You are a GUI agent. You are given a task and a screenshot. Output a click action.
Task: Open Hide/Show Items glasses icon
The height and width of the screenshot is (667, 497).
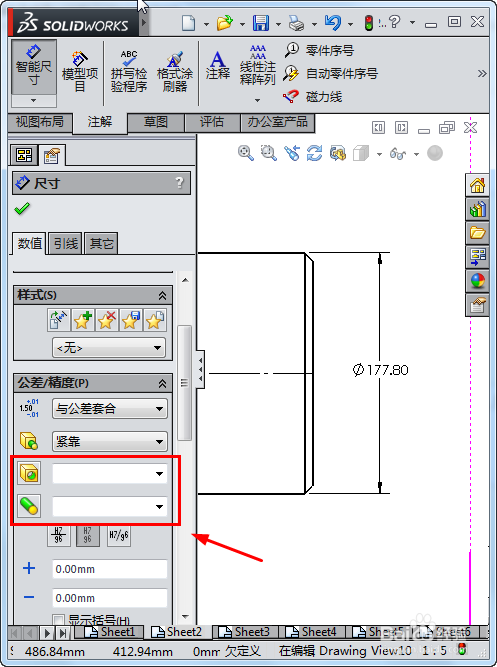(398, 154)
